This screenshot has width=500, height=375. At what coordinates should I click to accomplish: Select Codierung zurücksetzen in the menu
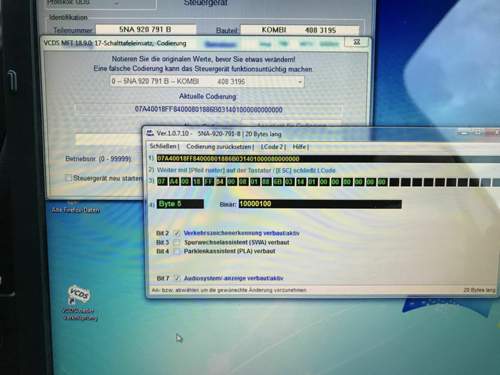click(219, 147)
